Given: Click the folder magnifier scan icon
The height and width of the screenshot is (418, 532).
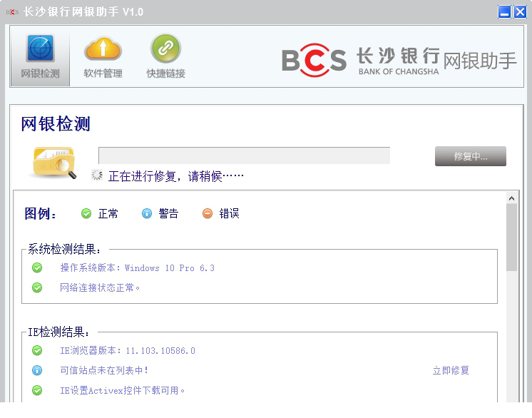Looking at the screenshot, I should (x=53, y=163).
